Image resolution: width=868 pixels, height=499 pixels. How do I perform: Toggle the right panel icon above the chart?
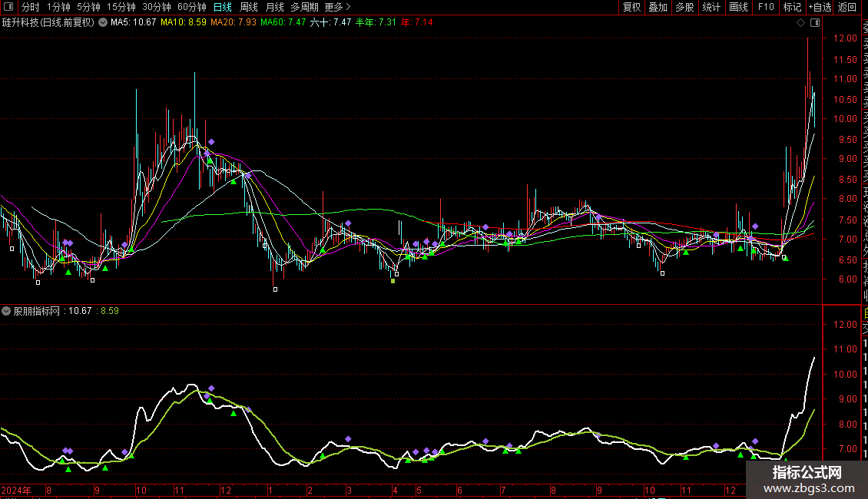pyautogui.click(x=815, y=23)
